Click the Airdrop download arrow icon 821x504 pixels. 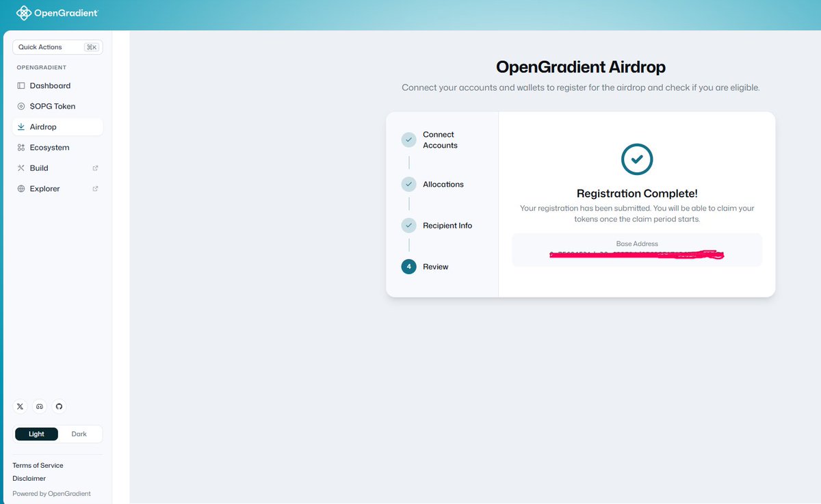(21, 127)
